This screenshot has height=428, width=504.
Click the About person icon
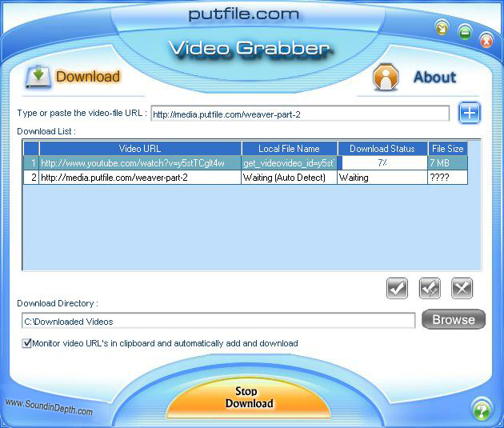(x=386, y=77)
